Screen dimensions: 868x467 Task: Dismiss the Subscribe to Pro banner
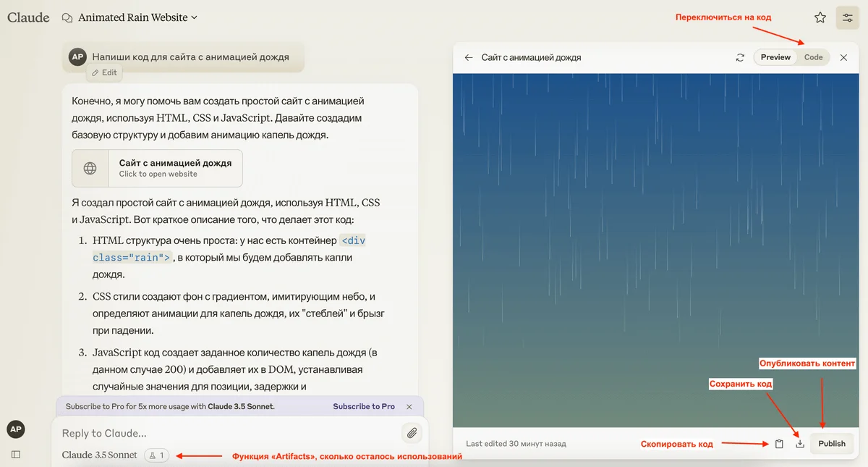point(409,407)
